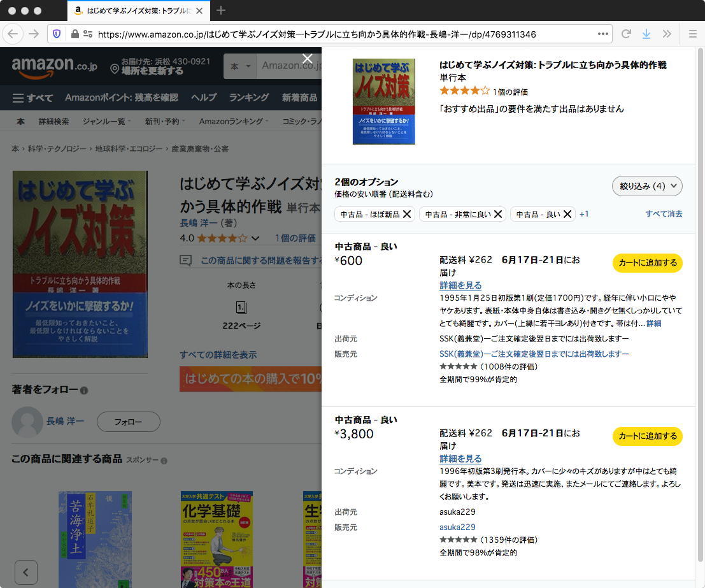Click the 化学基礎 related product thumbnail

217,540
